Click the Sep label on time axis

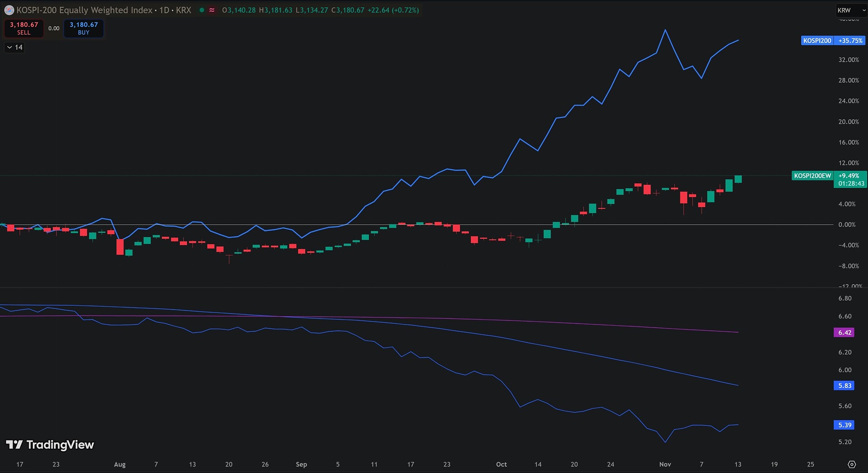(302, 464)
